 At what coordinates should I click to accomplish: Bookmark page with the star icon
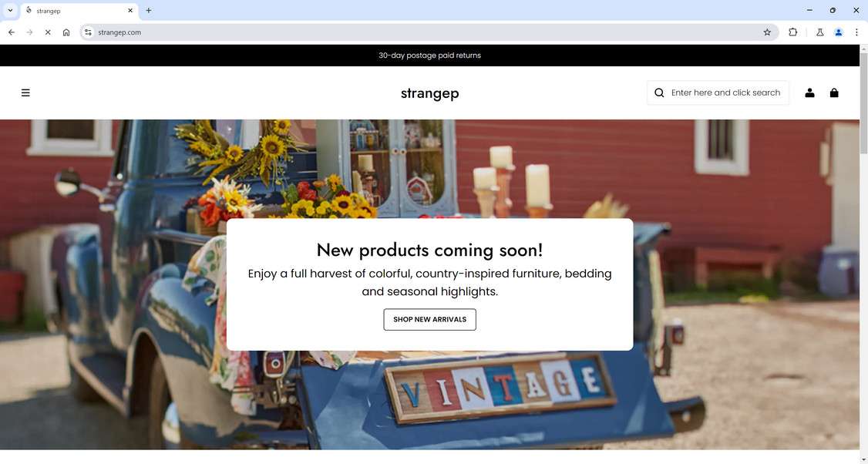[x=767, y=32]
